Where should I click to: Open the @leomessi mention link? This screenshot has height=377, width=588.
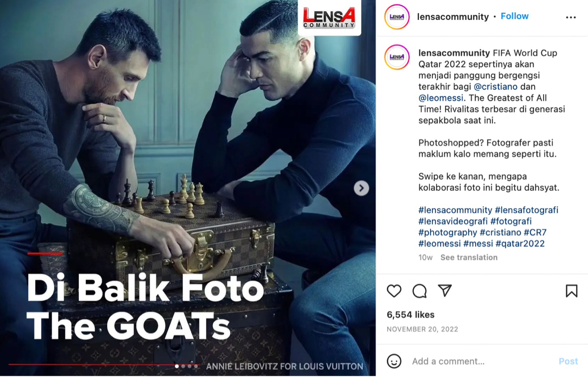441,98
